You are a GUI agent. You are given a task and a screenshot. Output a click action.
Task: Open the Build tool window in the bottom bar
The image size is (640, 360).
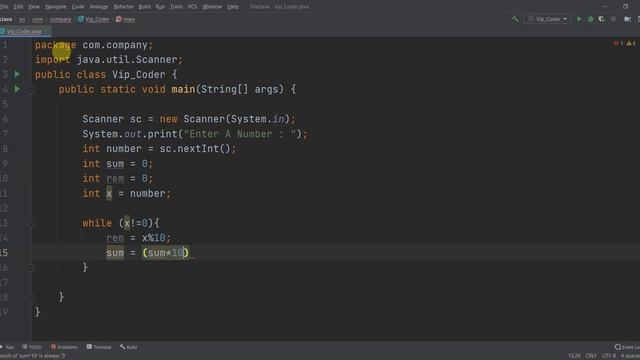(x=129, y=347)
